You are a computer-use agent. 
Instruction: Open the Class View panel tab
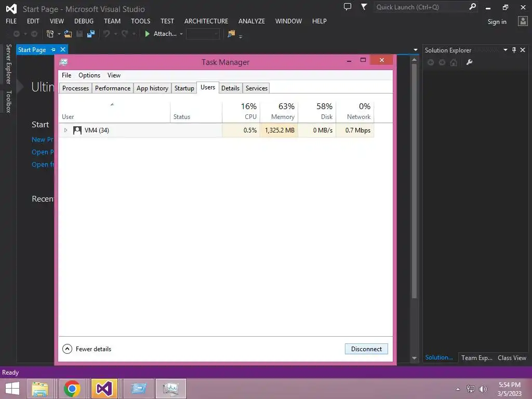coord(512,357)
